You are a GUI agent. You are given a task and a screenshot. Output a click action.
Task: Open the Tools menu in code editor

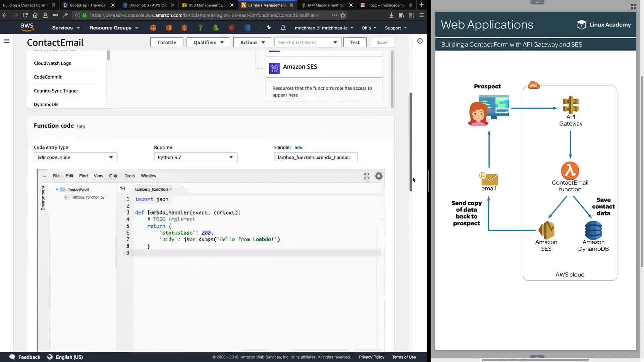(x=129, y=176)
